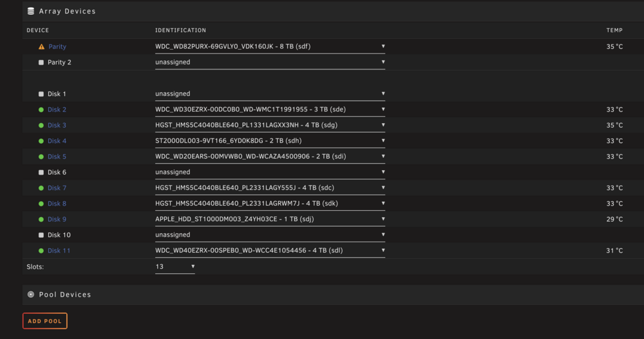Open the Disk 9 link
The image size is (644, 339).
click(57, 219)
